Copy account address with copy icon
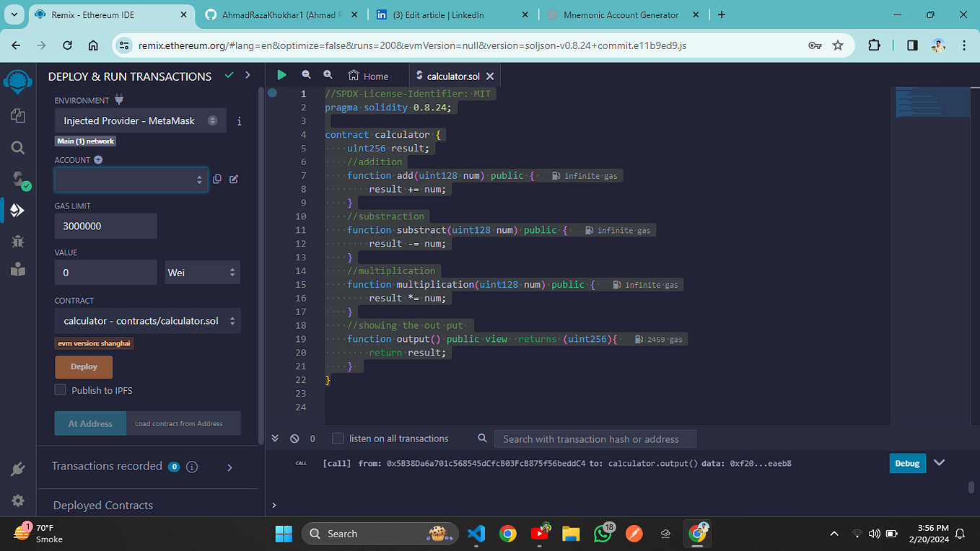This screenshot has height=551, width=980. (216, 179)
